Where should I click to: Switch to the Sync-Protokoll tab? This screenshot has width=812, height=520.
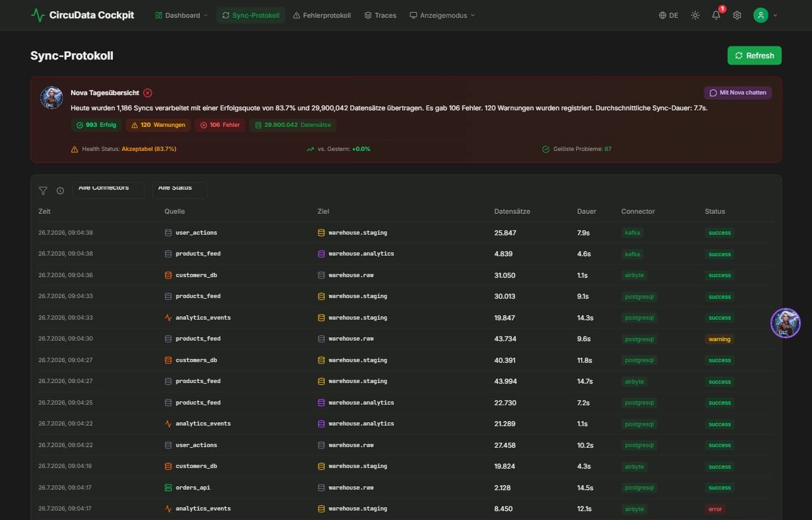click(x=251, y=15)
